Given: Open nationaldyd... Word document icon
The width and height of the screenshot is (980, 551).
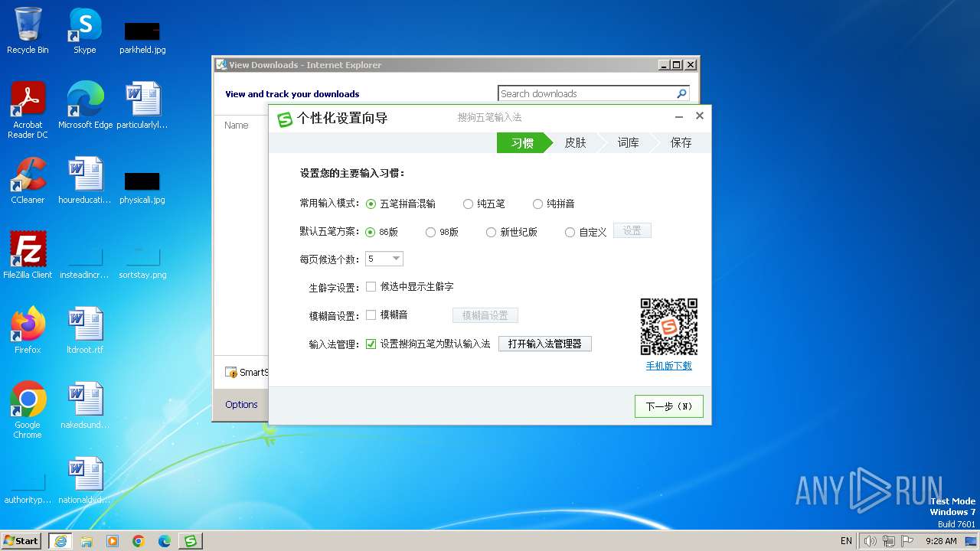Looking at the screenshot, I should (85, 480).
